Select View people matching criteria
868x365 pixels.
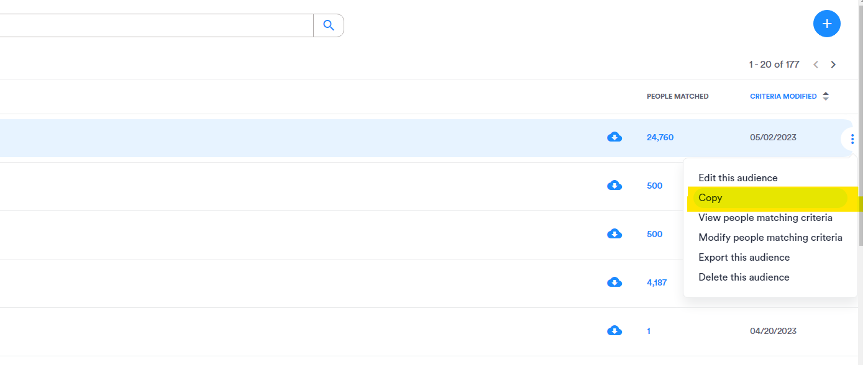(x=765, y=218)
